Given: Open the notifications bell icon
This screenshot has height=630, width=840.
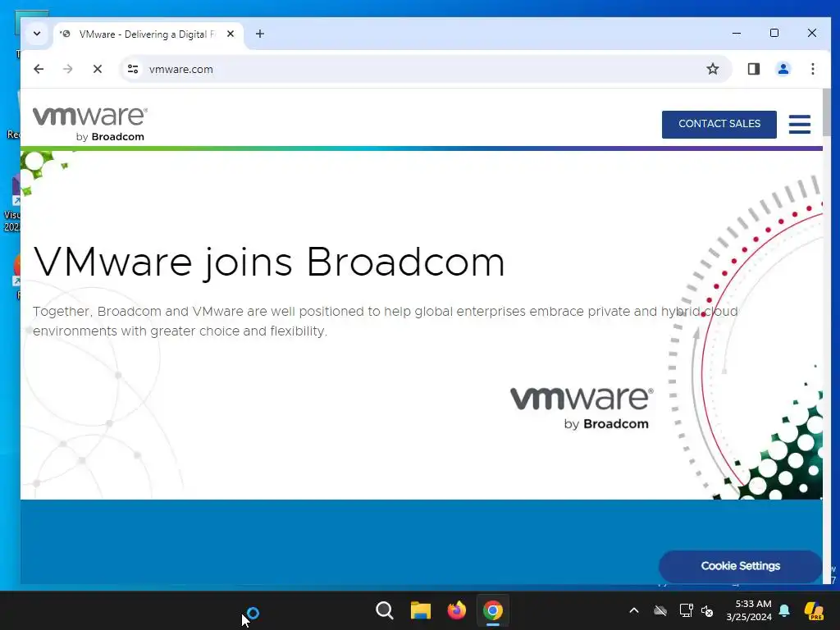Looking at the screenshot, I should tap(784, 610).
